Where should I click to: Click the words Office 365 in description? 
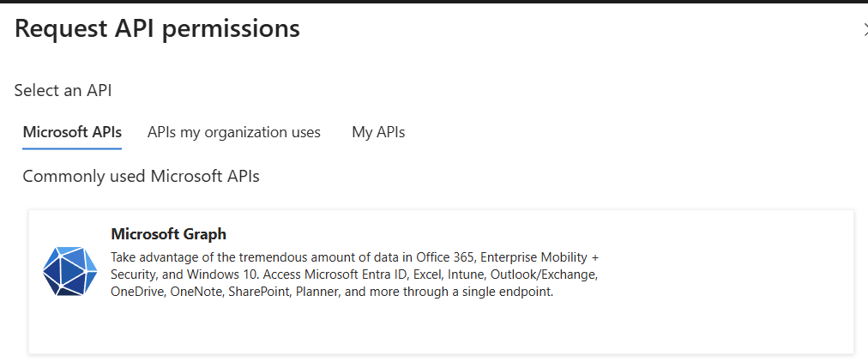coord(445,257)
